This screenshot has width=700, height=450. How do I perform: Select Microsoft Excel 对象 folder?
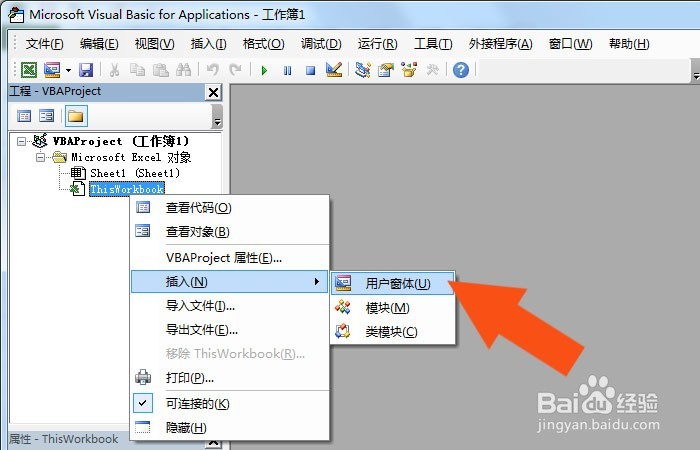tap(131, 157)
